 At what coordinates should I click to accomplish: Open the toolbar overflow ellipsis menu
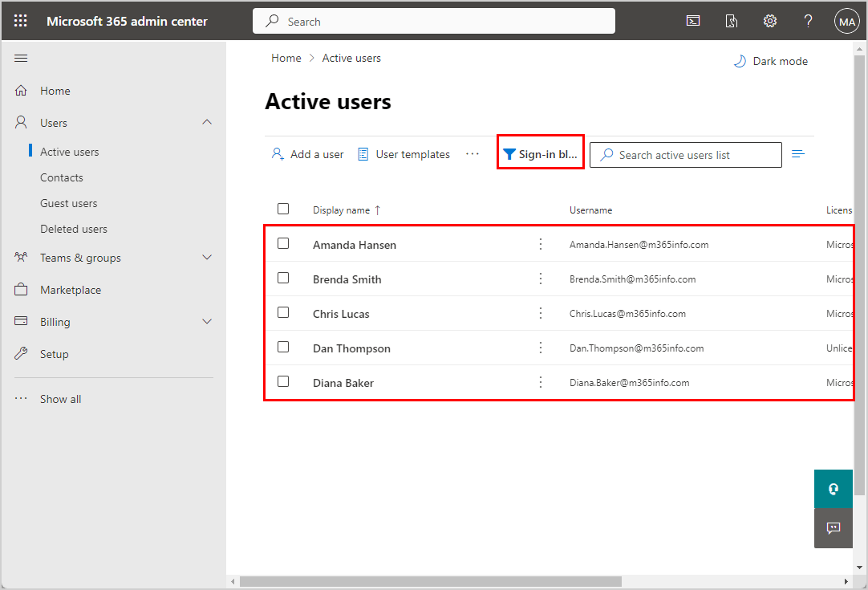click(473, 154)
